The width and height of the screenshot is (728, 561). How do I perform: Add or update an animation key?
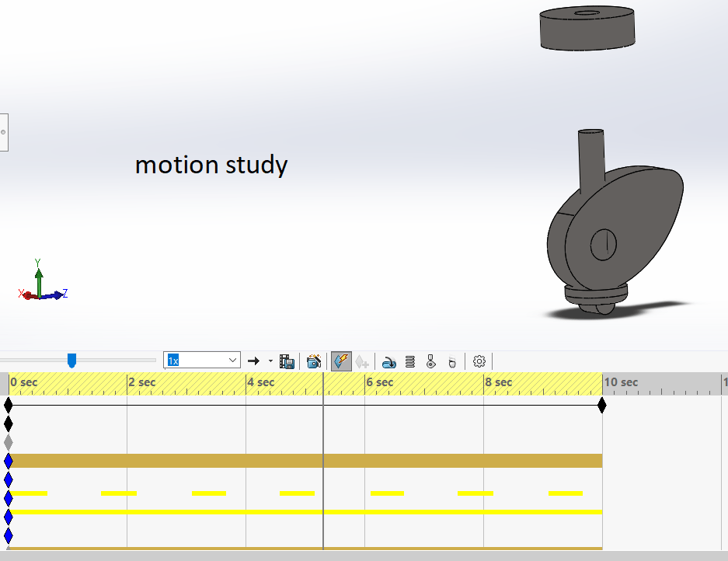[x=363, y=361]
